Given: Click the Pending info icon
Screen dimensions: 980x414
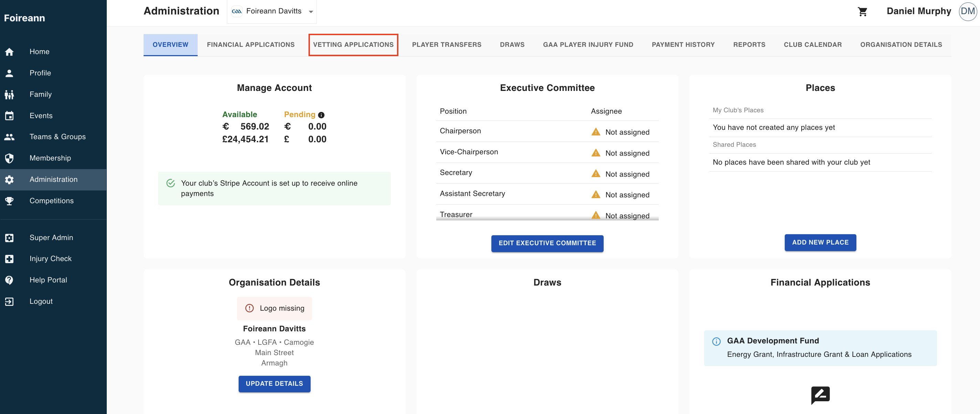Looking at the screenshot, I should pyautogui.click(x=321, y=115).
